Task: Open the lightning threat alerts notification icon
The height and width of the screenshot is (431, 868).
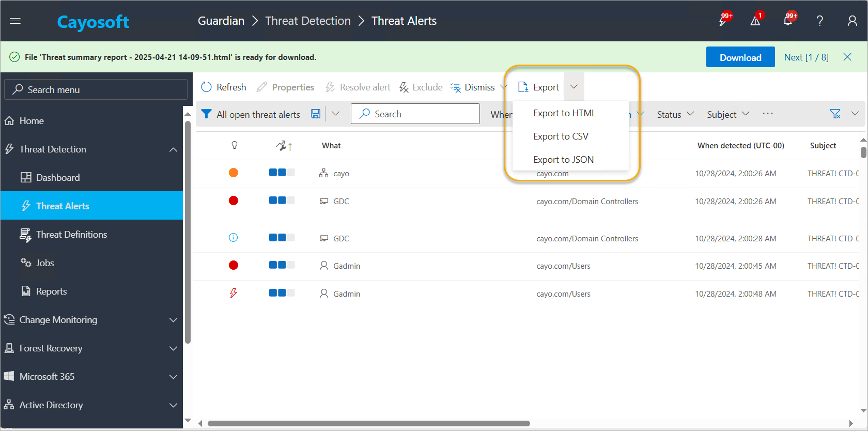Action: point(724,20)
